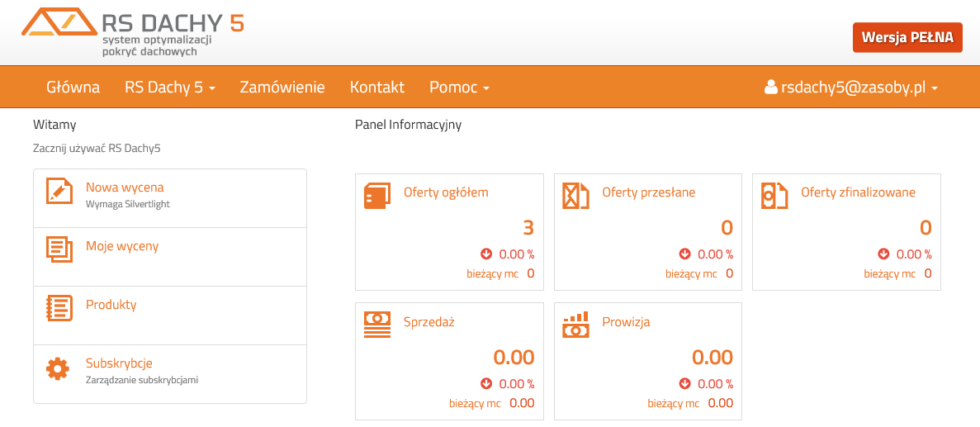
Task: Open the Nowa wycena link
Action: click(x=125, y=187)
